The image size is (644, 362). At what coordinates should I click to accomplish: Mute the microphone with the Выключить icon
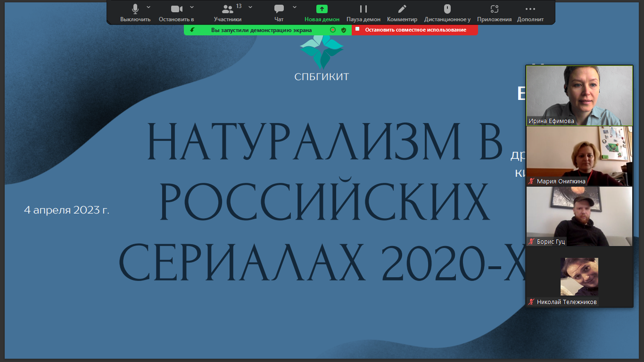(135, 9)
